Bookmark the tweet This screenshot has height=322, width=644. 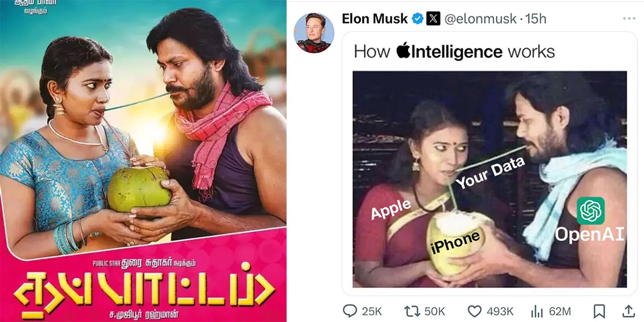tap(599, 311)
